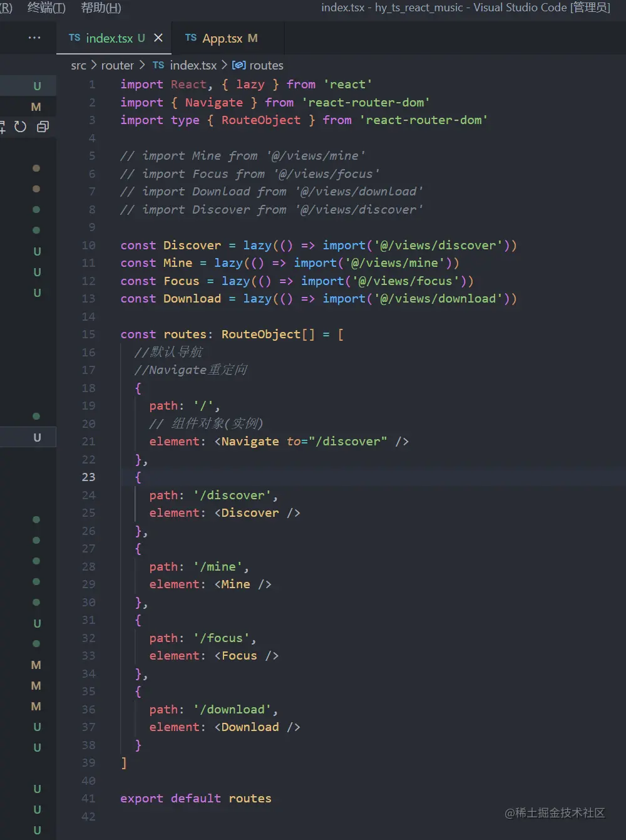Open the routes breadcrumb symbol dropdown

[x=267, y=66]
